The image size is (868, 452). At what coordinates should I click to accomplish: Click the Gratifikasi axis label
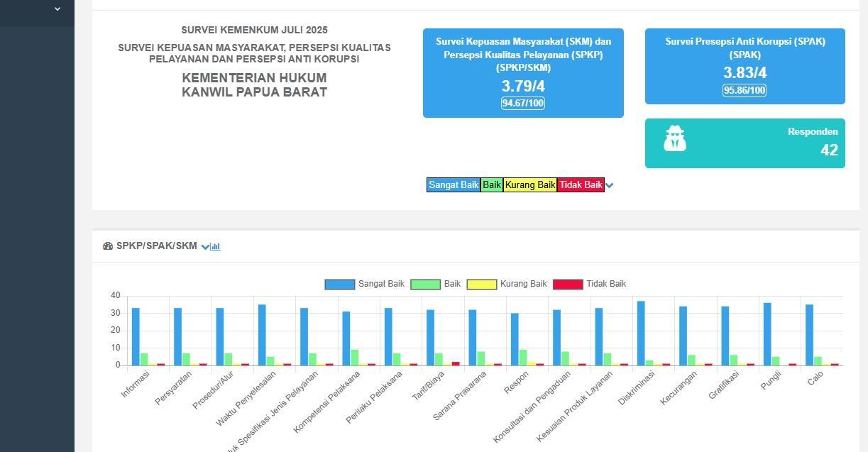pyautogui.click(x=724, y=385)
